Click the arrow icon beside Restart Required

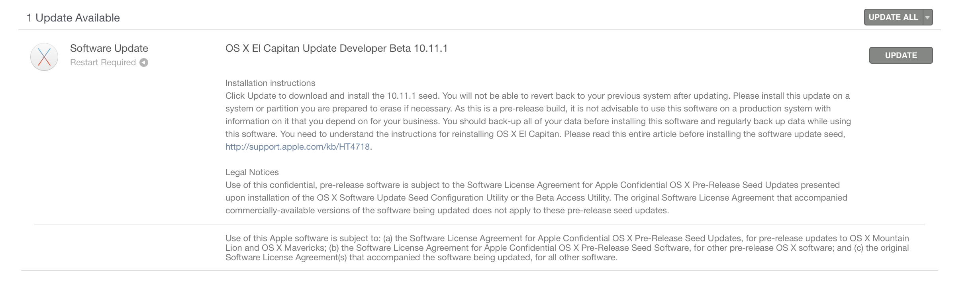coord(144,62)
